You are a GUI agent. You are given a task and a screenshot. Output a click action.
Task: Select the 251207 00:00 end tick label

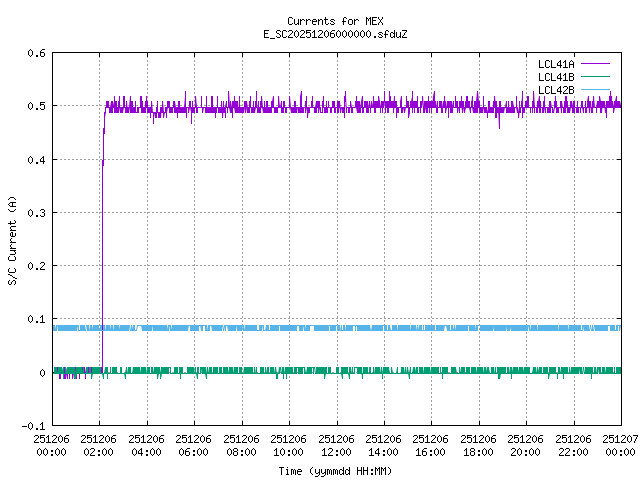click(x=620, y=445)
